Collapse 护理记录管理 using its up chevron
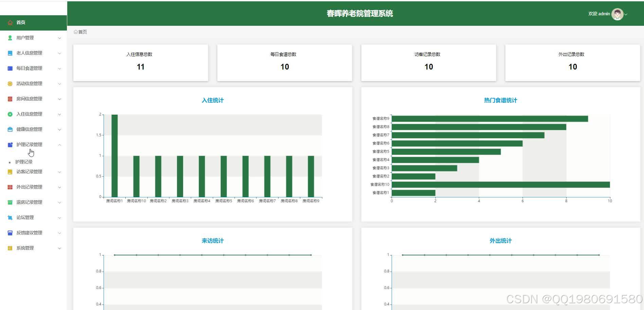Viewport: 644px width, 310px height. click(59, 145)
